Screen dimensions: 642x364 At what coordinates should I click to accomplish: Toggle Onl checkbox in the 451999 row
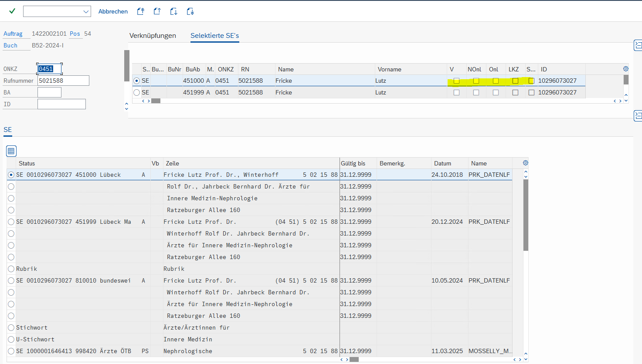tap(496, 92)
